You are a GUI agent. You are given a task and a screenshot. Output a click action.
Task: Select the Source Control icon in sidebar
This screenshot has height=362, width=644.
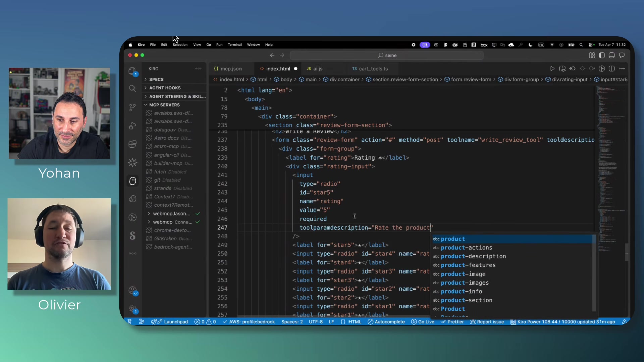click(x=132, y=107)
